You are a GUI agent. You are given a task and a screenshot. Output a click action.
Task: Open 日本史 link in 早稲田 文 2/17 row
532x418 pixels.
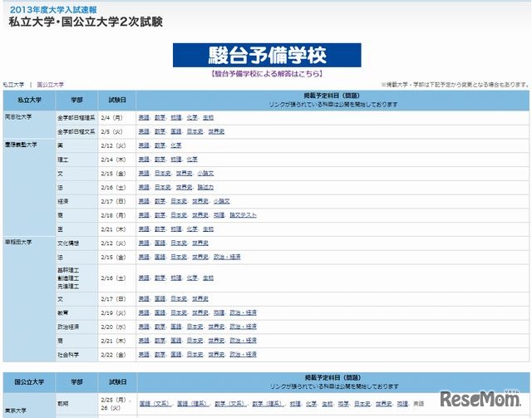pyautogui.click(x=179, y=299)
